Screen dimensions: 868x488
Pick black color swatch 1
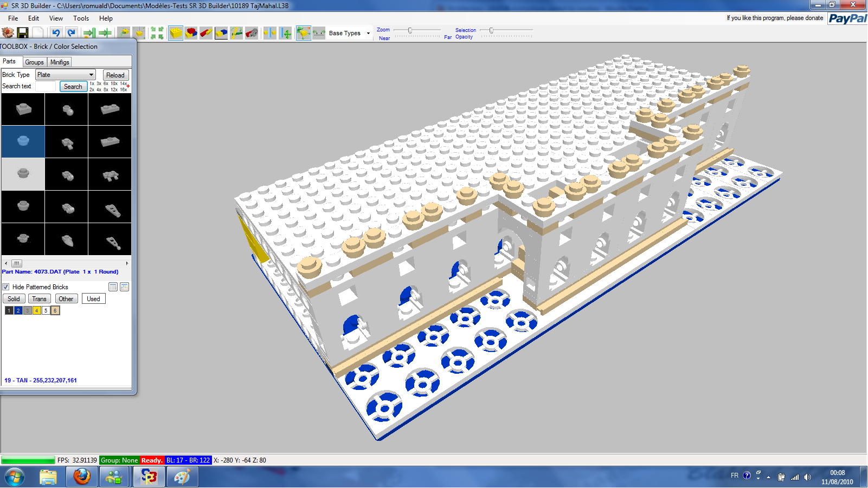point(9,311)
